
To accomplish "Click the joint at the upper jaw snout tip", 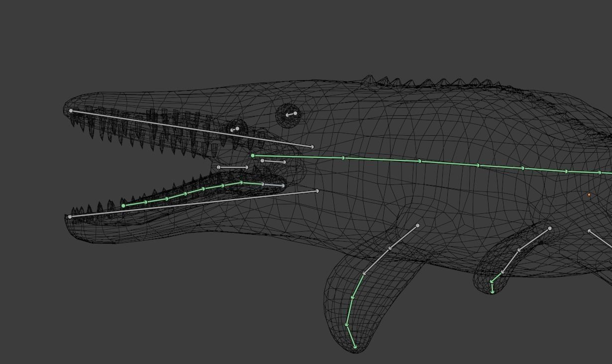I will (x=71, y=111).
